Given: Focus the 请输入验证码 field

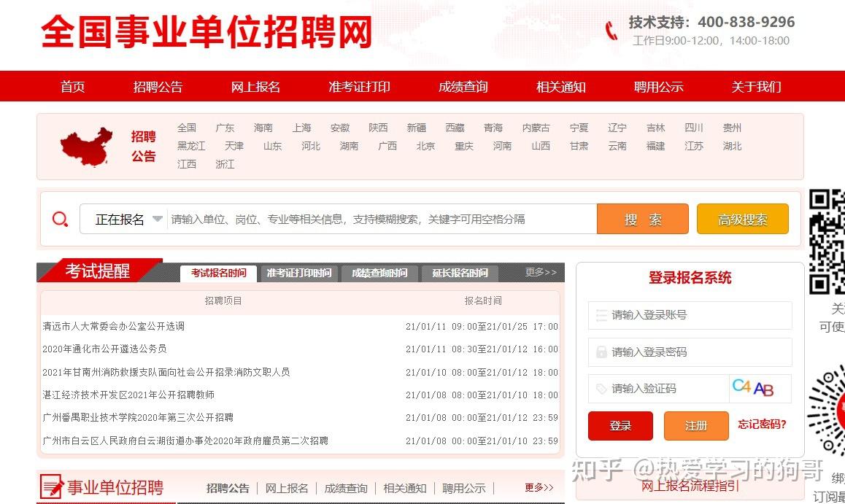Looking at the screenshot, I should (658, 389).
